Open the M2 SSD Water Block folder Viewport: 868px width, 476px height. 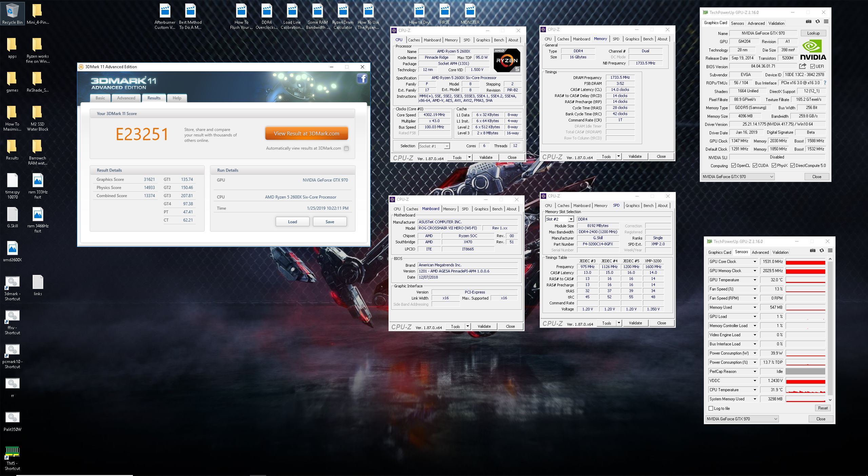tap(38, 118)
